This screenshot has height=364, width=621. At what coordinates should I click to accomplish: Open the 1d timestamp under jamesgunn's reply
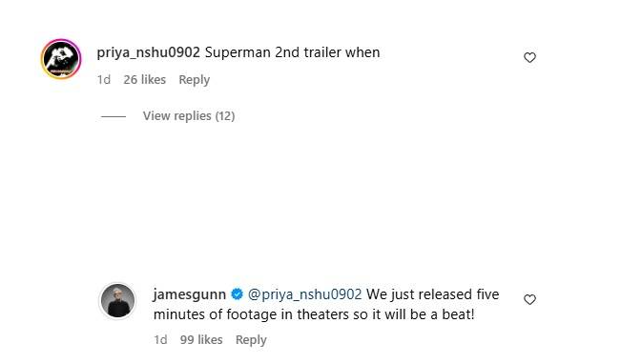(160, 340)
